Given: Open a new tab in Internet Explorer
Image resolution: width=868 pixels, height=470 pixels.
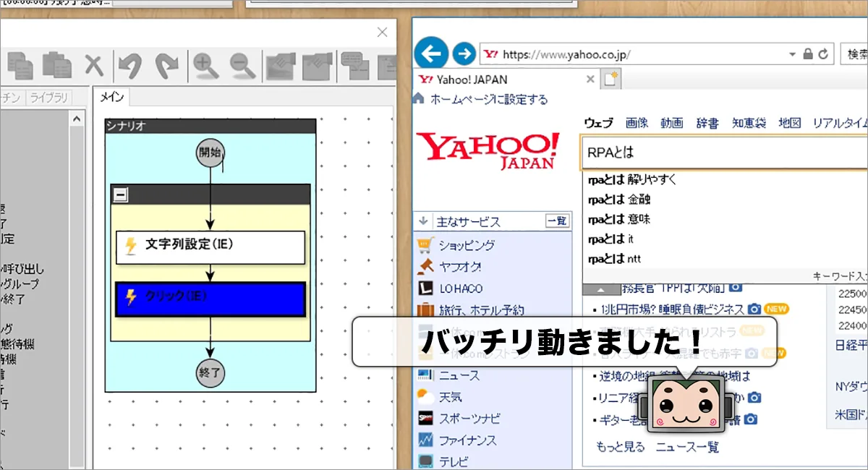Looking at the screenshot, I should (612, 80).
